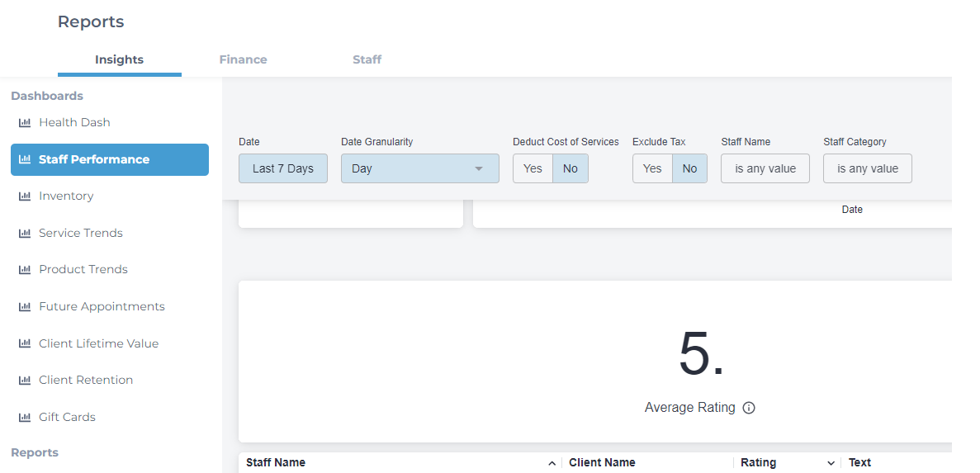Viewport: 980px width, 473px height.
Task: Open the Staff Category filter
Action: pyautogui.click(x=868, y=168)
